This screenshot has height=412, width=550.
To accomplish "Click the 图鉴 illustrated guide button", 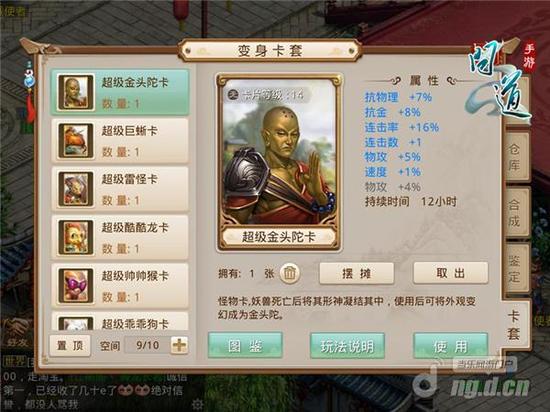I will [245, 346].
